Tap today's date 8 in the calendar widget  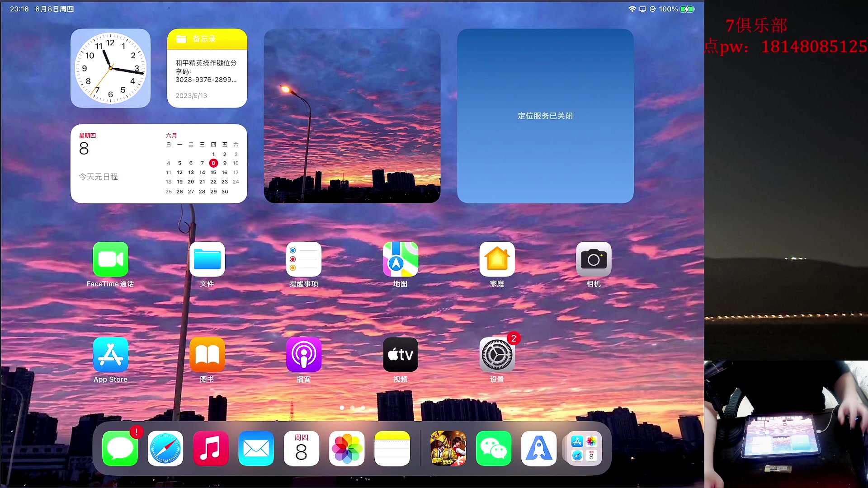pyautogui.click(x=213, y=163)
